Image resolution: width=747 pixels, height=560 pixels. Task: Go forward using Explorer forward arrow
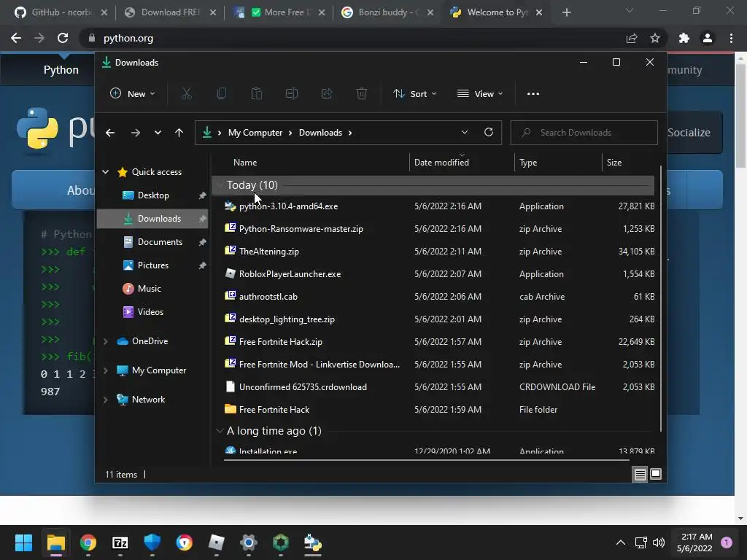click(x=135, y=133)
